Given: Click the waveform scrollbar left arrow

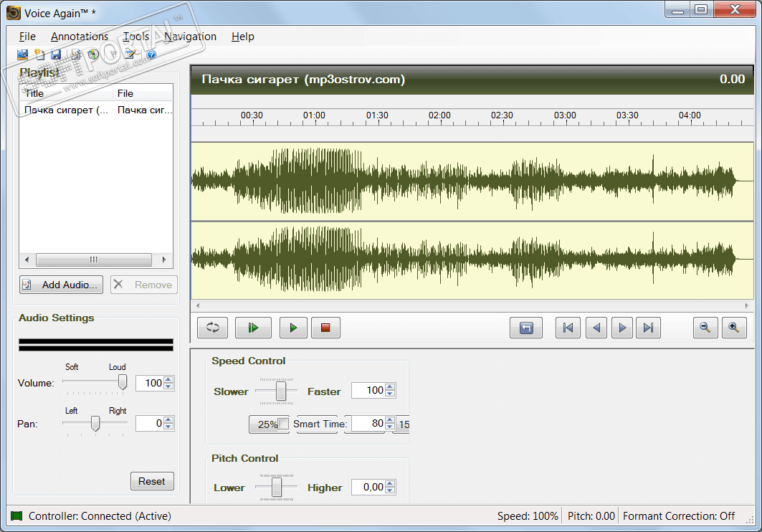Looking at the screenshot, I should click(x=198, y=305).
